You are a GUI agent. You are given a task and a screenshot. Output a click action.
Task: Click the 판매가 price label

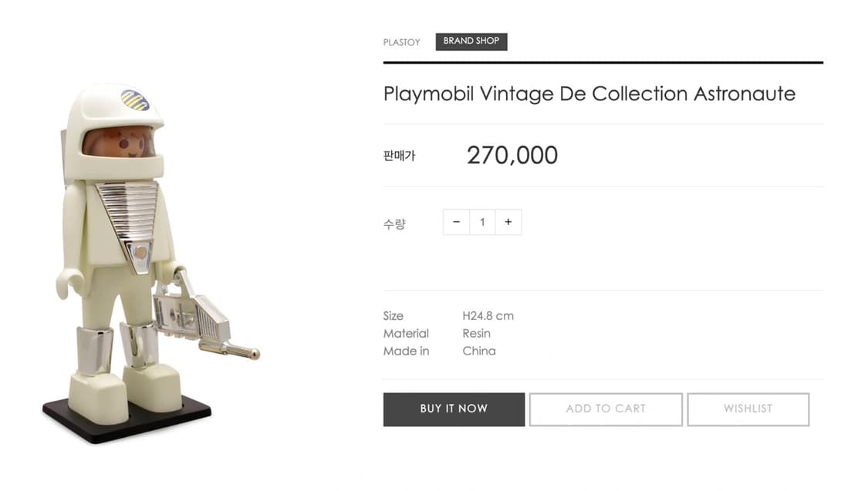[x=399, y=156]
